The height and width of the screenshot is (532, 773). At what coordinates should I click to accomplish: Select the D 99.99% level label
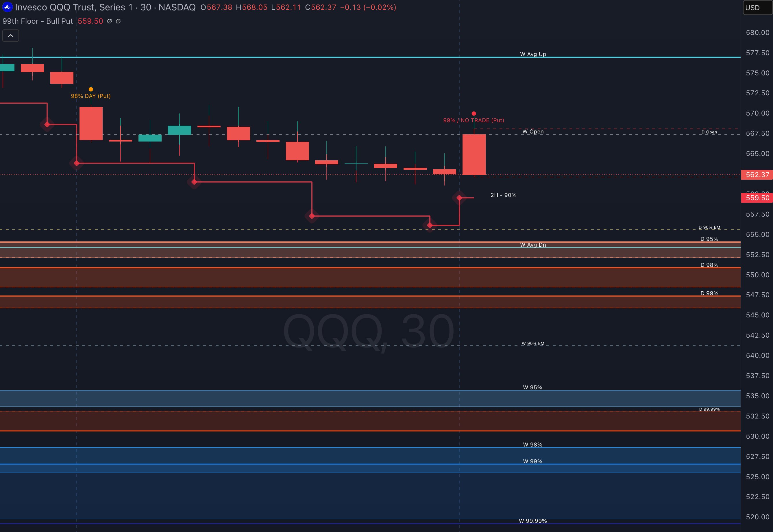[x=709, y=409]
